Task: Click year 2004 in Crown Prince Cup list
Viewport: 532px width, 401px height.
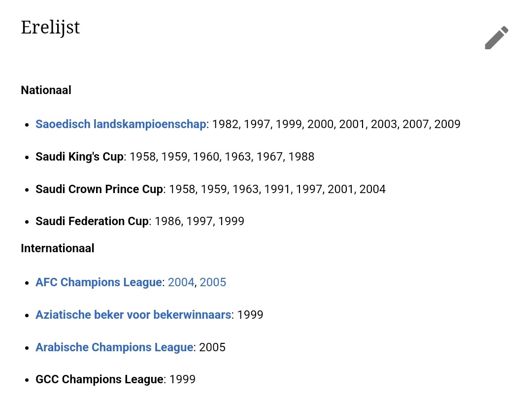Action: (x=372, y=189)
